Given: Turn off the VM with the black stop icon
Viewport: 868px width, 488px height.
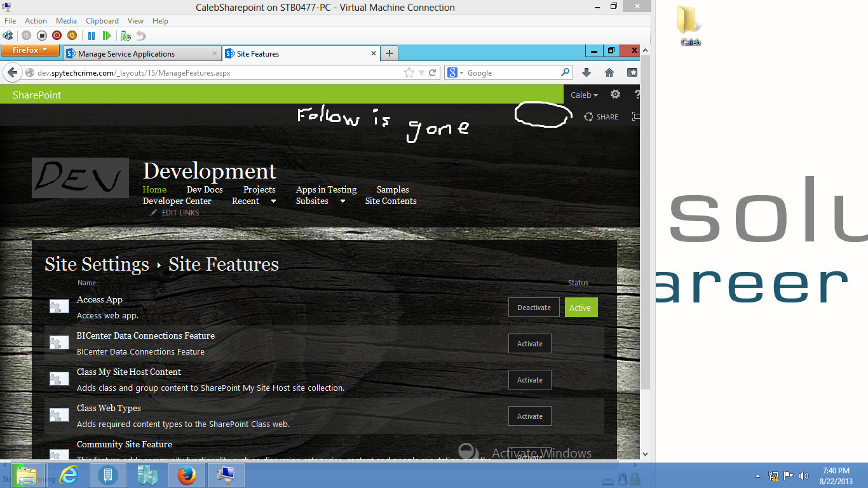Looking at the screenshot, I should (x=41, y=36).
